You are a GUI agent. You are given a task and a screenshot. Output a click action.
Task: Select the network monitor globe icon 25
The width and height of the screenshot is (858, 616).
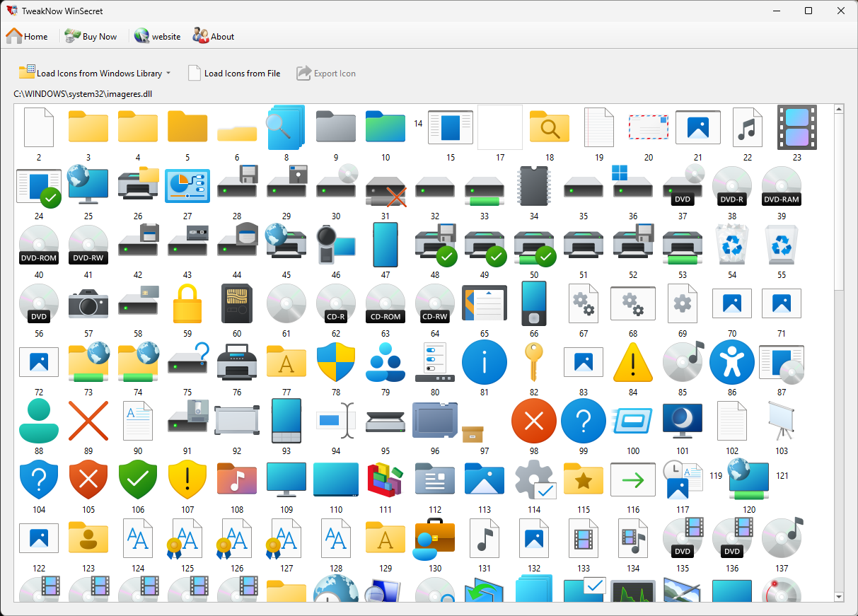point(88,186)
